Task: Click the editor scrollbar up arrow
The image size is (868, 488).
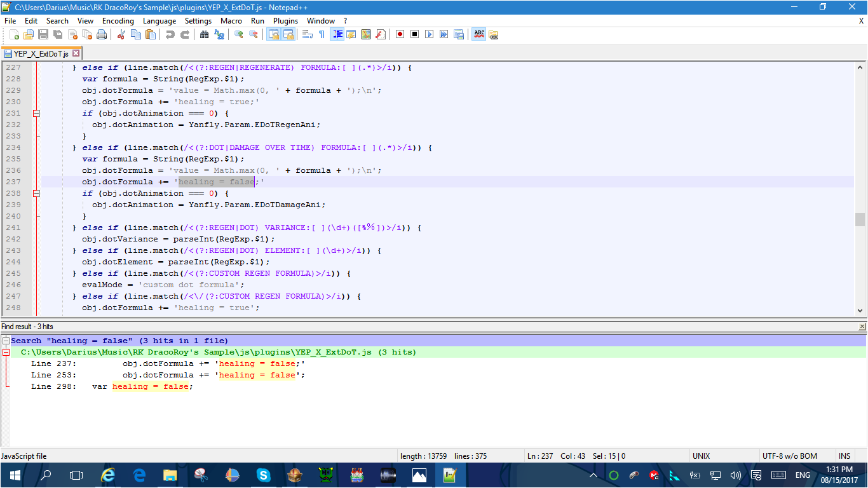Action: [x=860, y=67]
